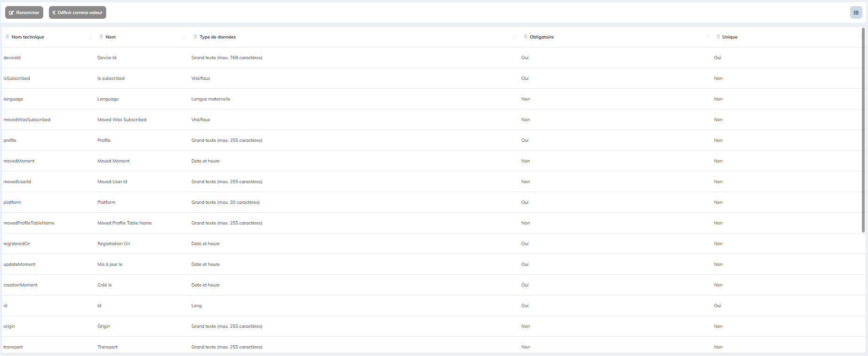Image resolution: width=868 pixels, height=356 pixels.
Task: Click the faint X after Nom technique header
Action: 91,37
